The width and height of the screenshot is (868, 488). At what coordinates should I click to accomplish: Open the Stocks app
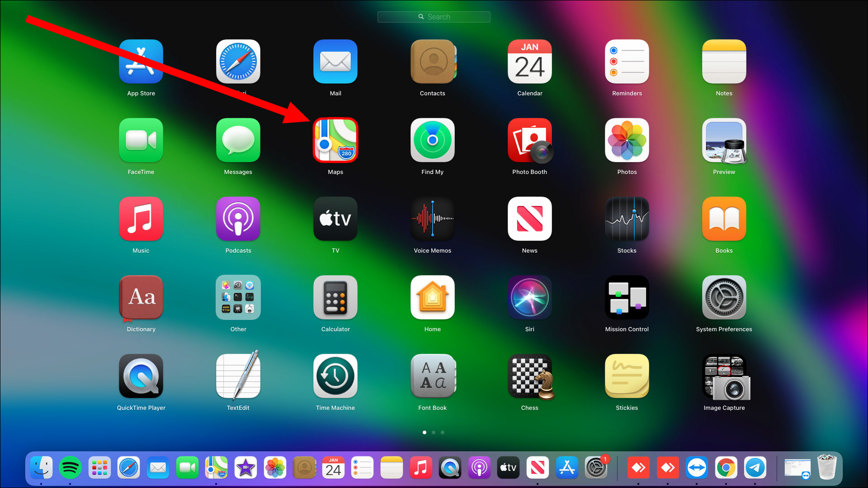pos(627,219)
